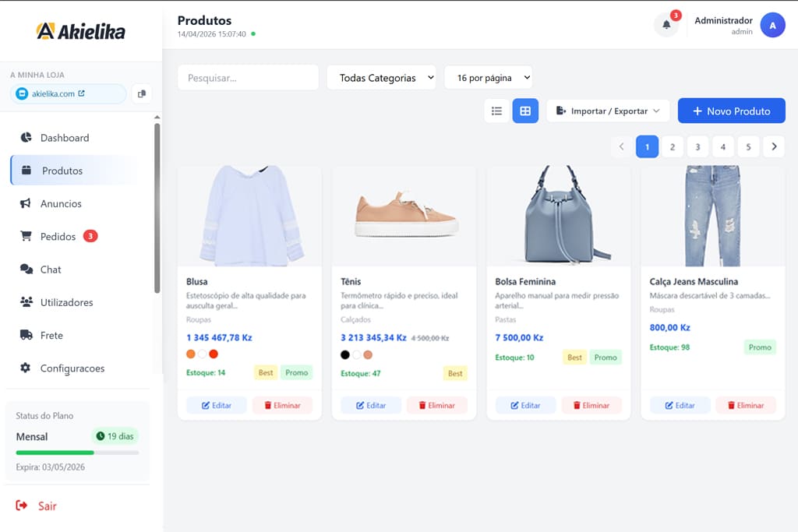Open the Todas Categorias dropdown

click(x=381, y=77)
